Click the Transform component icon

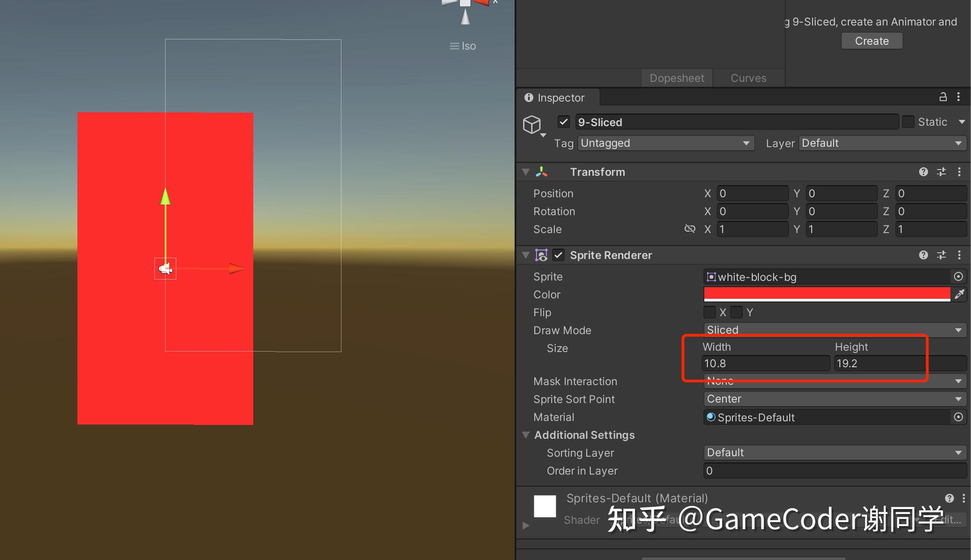coord(541,172)
